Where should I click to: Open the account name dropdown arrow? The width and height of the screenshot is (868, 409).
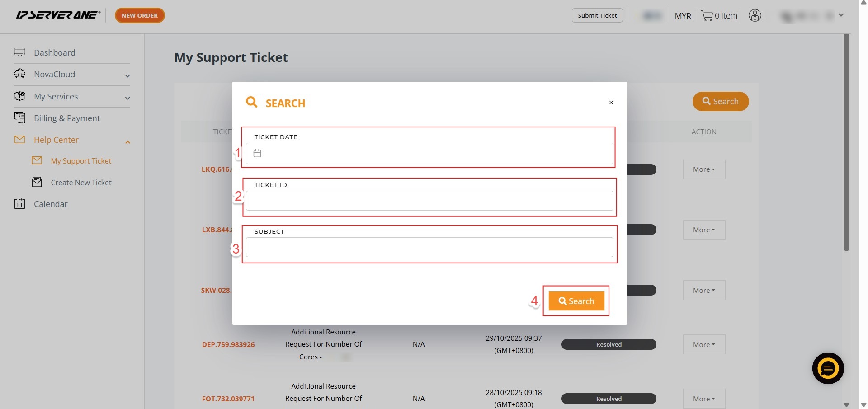pos(841,15)
